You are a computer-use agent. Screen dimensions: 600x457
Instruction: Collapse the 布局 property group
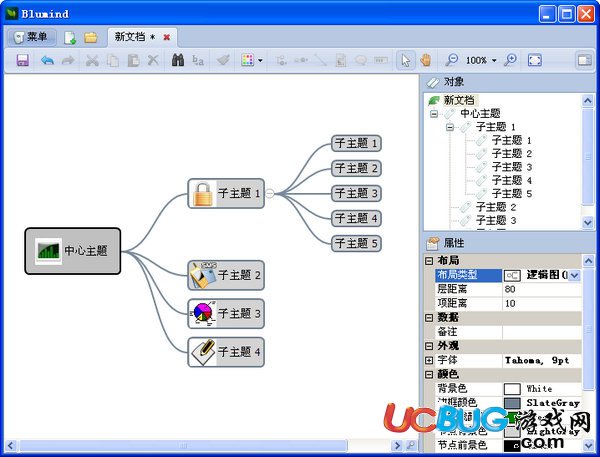(429, 261)
